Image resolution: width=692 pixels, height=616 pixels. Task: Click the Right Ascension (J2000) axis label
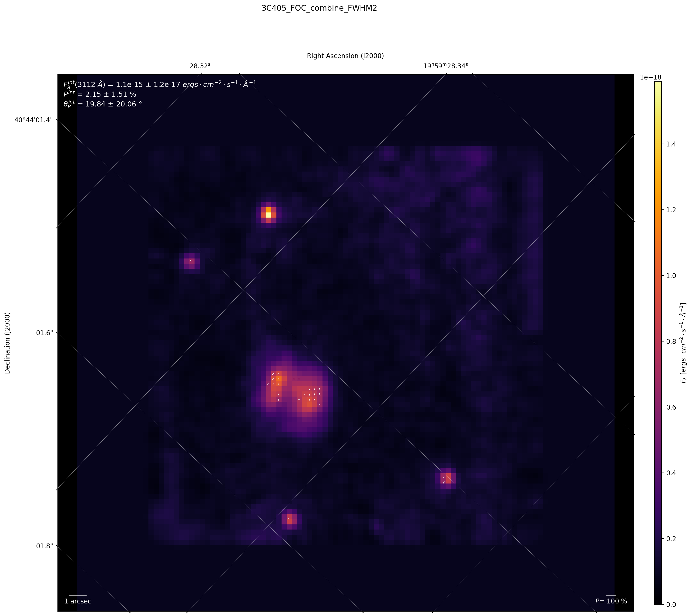tap(345, 56)
